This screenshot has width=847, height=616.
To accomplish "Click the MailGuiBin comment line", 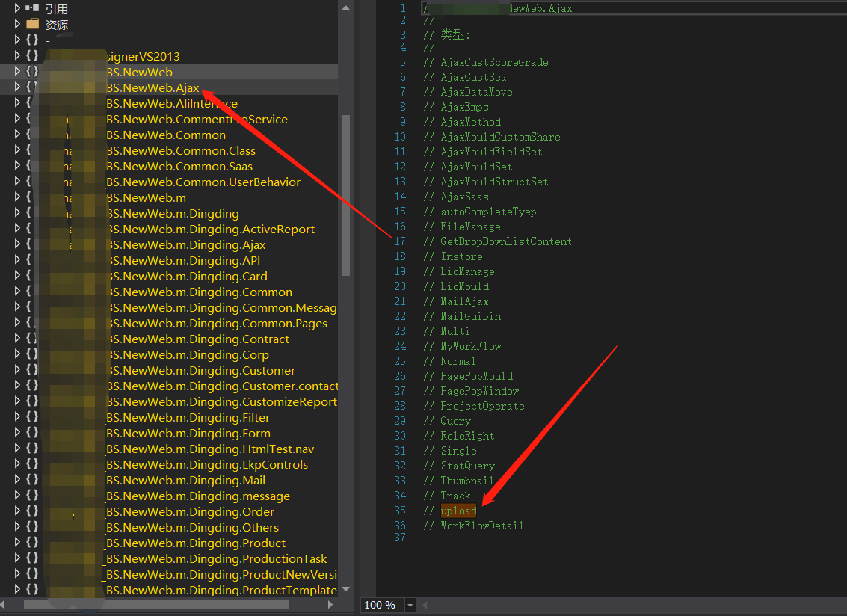I will (462, 316).
